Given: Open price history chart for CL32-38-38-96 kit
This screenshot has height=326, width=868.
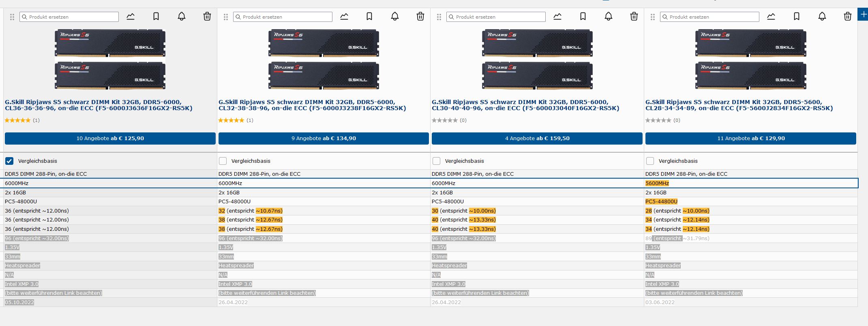Looking at the screenshot, I should 344,17.
